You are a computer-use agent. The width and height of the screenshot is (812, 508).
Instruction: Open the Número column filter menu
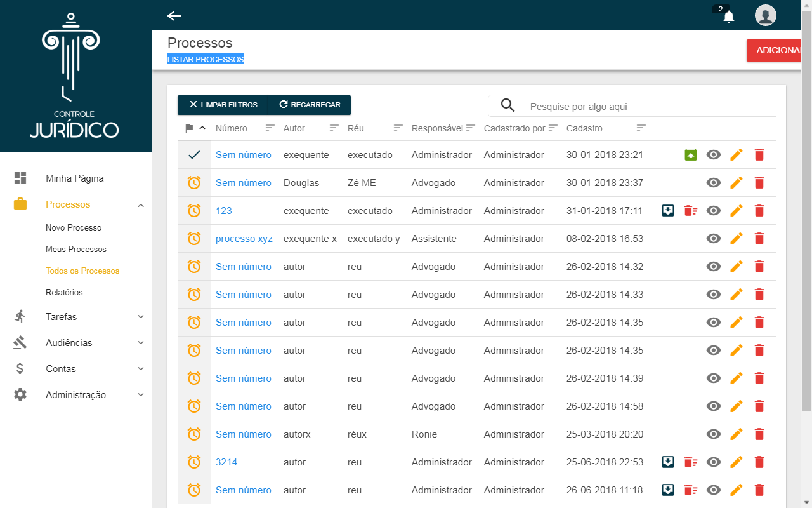click(x=270, y=128)
